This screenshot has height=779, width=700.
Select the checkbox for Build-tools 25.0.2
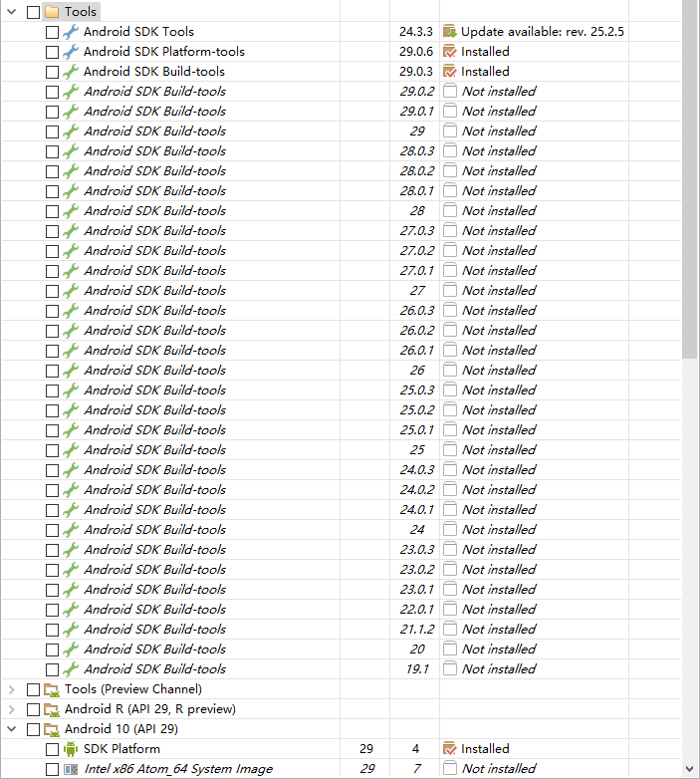click(x=52, y=410)
